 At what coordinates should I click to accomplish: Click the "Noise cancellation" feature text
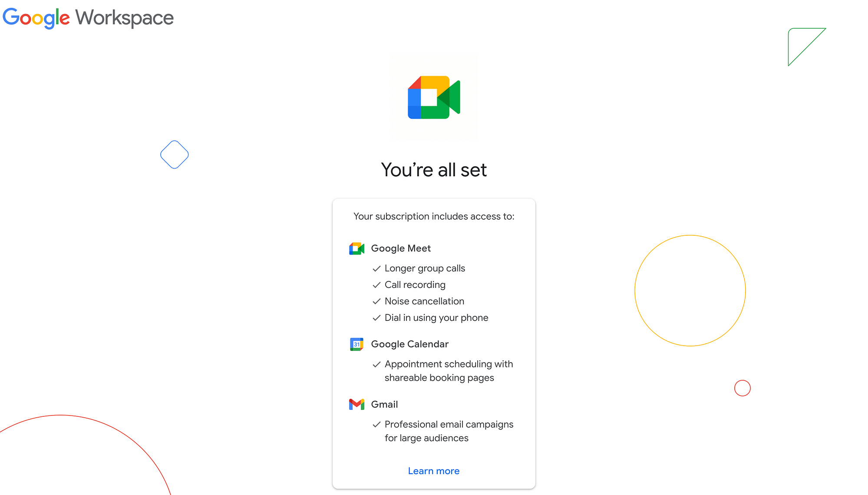(x=424, y=301)
